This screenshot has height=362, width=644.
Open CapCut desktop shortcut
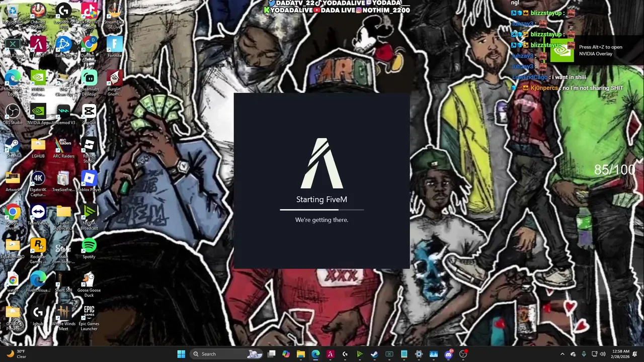(89, 115)
